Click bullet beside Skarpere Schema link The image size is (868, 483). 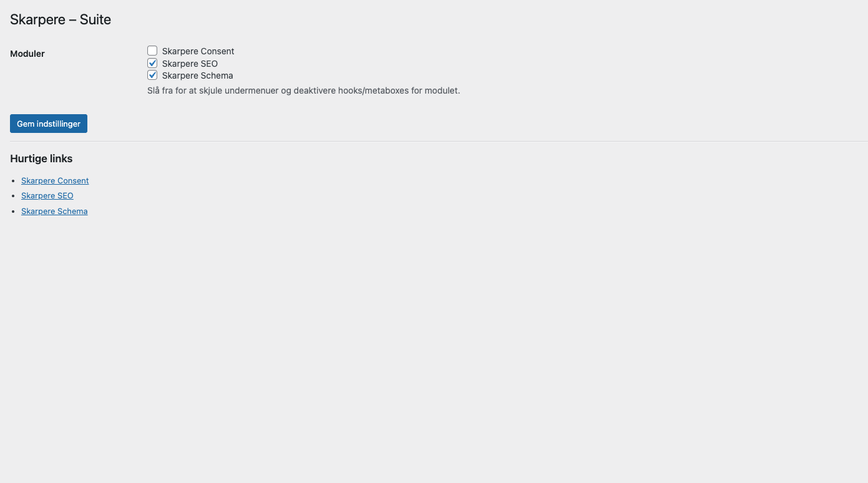coord(14,212)
